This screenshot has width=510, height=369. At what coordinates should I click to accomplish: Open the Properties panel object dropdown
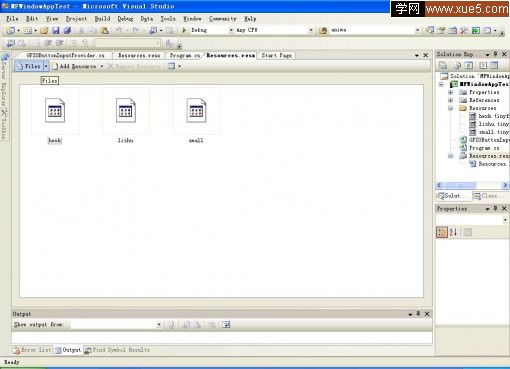505,220
